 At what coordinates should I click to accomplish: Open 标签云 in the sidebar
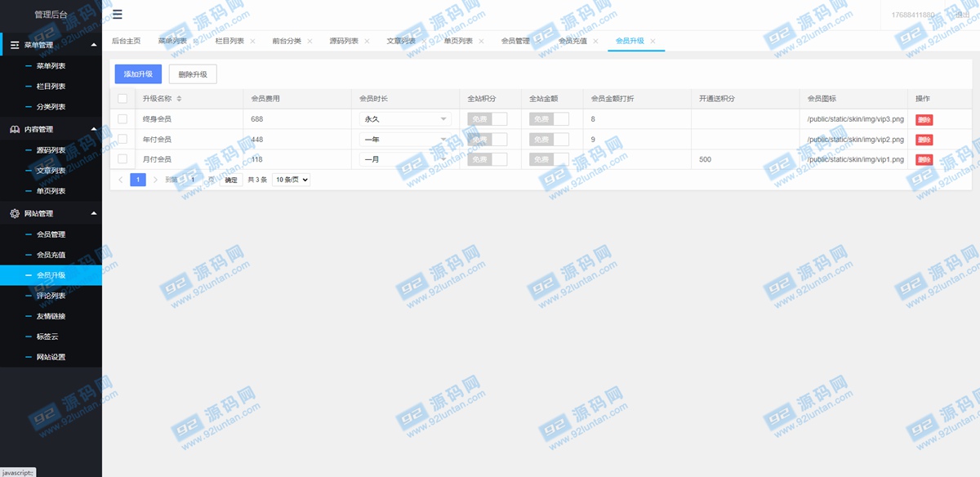(51, 337)
